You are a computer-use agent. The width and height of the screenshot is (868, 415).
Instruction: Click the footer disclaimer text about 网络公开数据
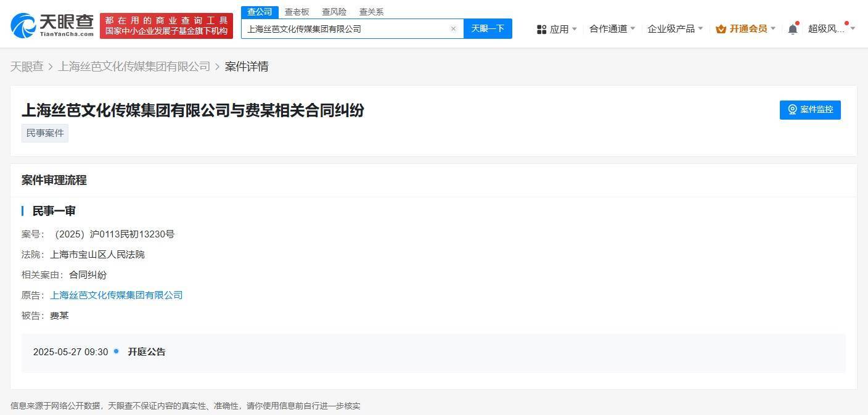[186, 406]
